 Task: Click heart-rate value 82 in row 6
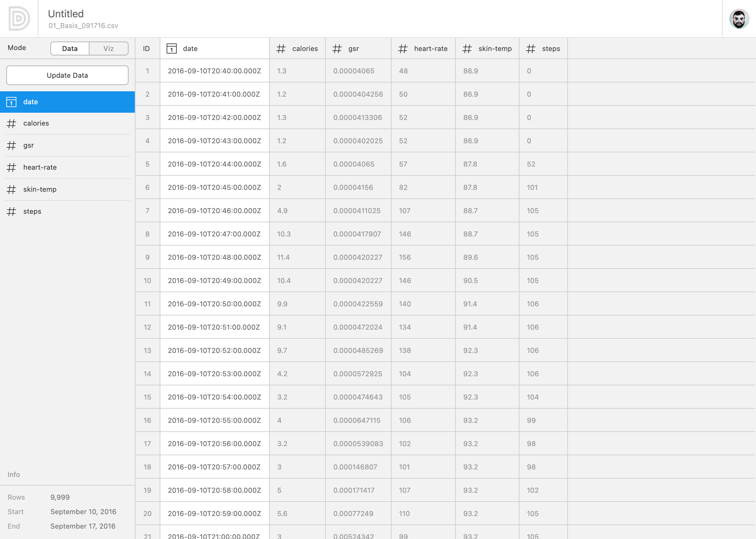403,188
